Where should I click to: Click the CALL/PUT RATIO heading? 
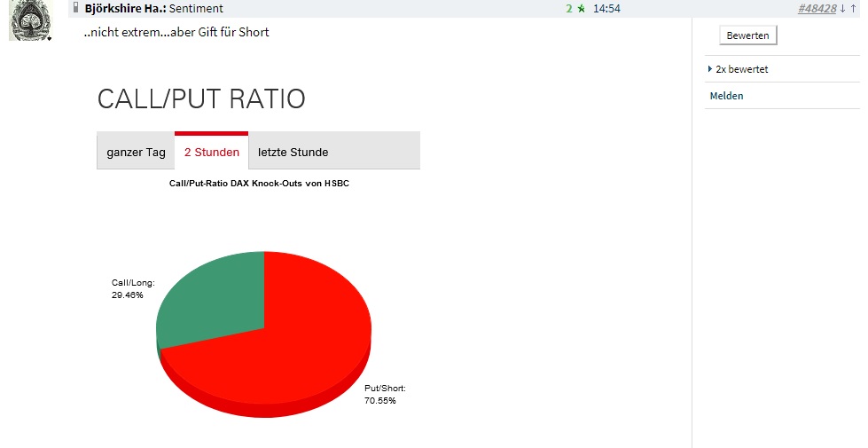(x=201, y=99)
